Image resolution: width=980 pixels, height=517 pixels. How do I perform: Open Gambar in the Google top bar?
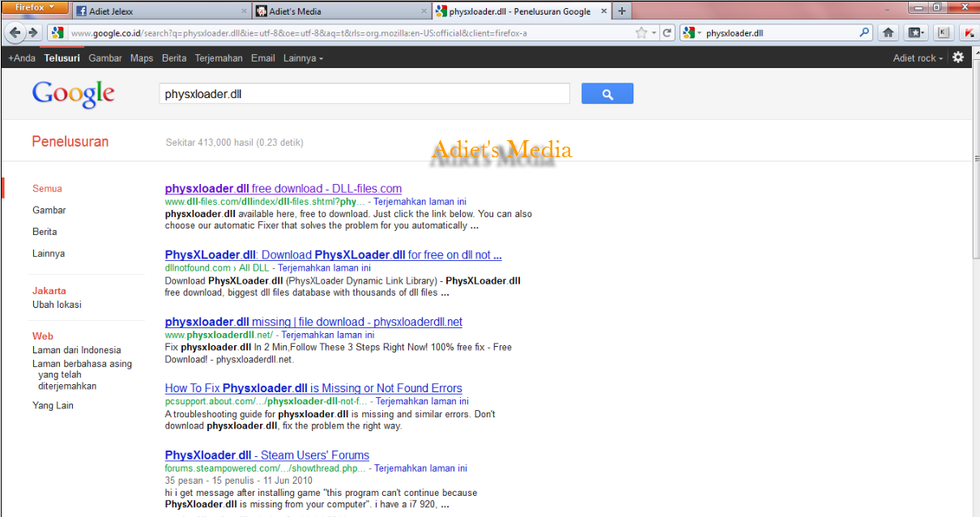[105, 58]
